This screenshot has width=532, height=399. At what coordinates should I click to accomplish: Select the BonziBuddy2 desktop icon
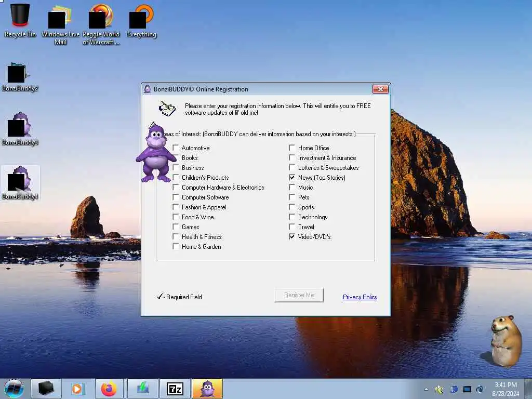(20, 77)
